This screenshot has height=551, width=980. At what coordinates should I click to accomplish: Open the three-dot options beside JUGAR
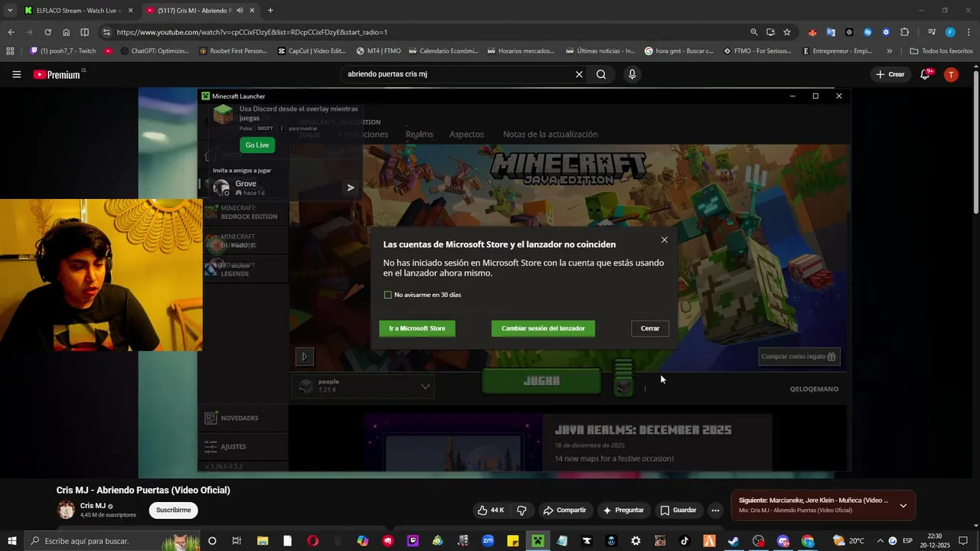click(x=645, y=389)
